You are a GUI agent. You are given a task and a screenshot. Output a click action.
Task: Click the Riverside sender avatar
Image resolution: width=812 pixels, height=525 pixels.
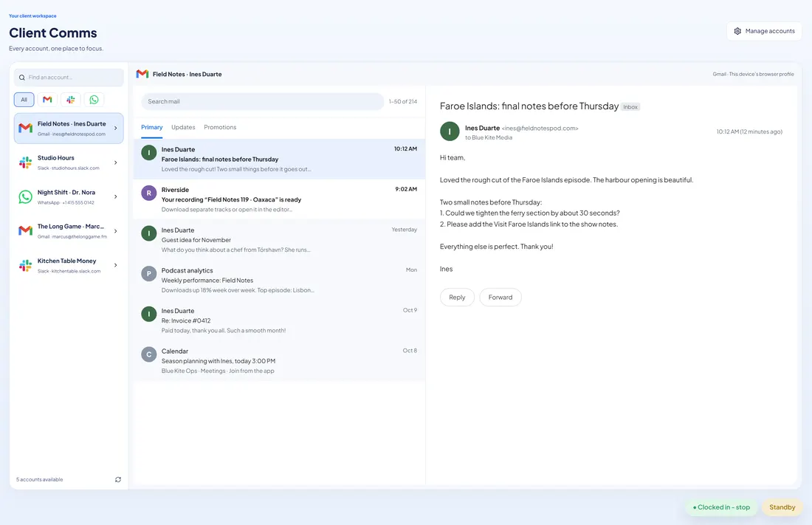[148, 193]
